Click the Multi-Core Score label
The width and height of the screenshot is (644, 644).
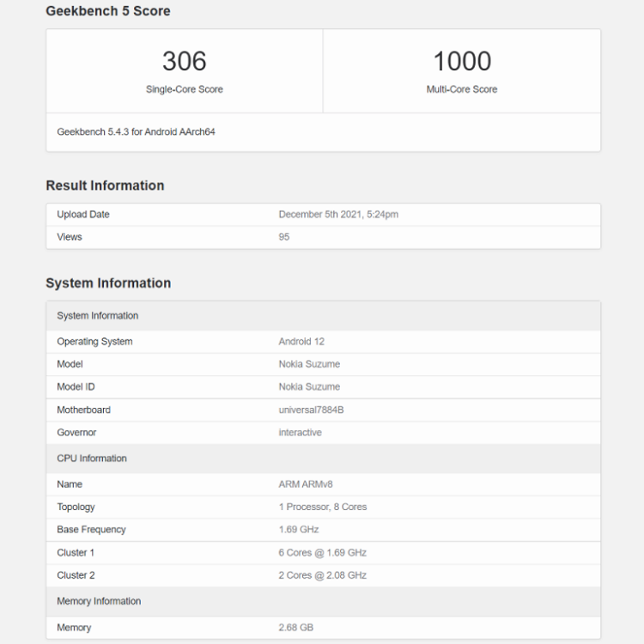point(462,89)
